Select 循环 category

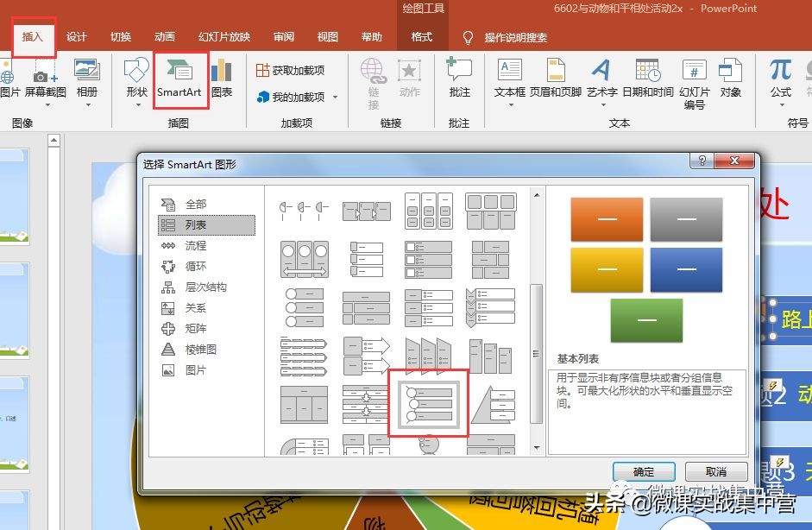point(206,267)
